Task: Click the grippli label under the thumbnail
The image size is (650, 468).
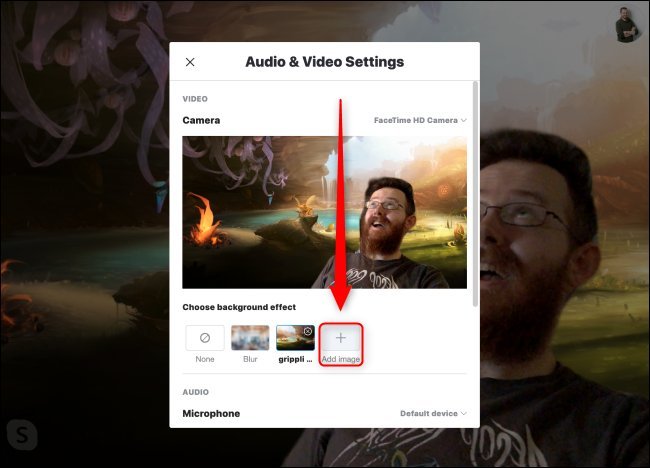Action: pyautogui.click(x=295, y=359)
